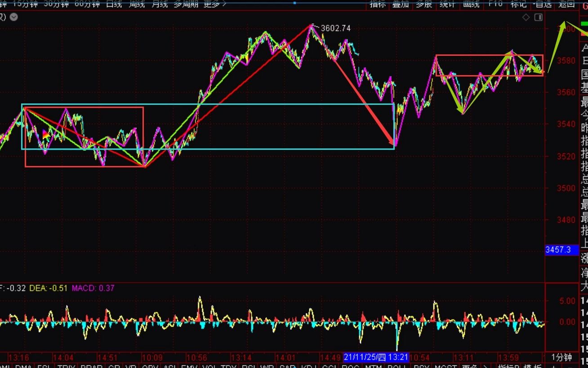Expand the bottom 更多 indicator list
The width and height of the screenshot is (588, 368).
pyautogui.click(x=469, y=366)
